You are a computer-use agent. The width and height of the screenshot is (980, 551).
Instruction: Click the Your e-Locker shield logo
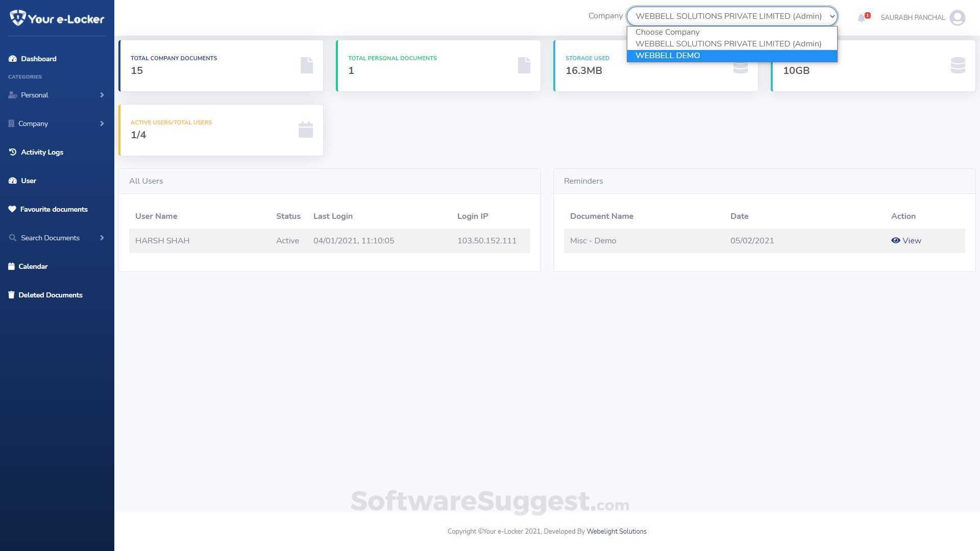pos(17,18)
